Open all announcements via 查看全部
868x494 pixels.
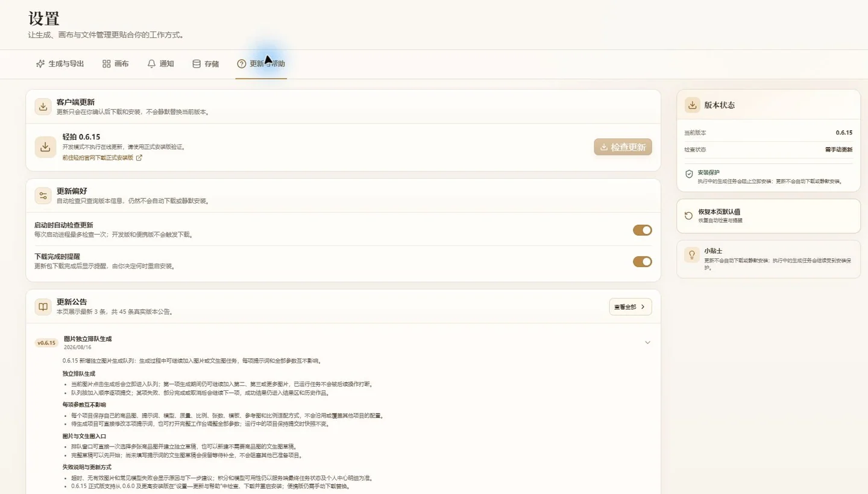click(x=630, y=306)
